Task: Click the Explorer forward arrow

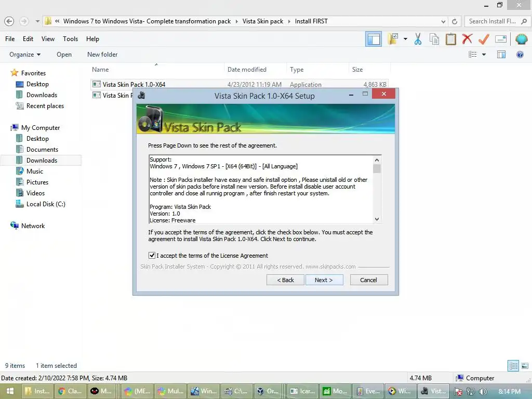Action: [24, 21]
